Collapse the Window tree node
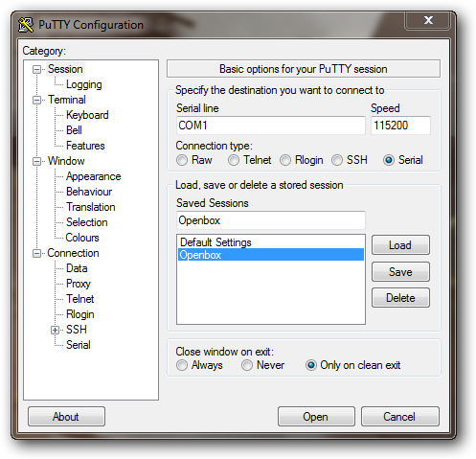This screenshot has width=476, height=459. pos(37,161)
